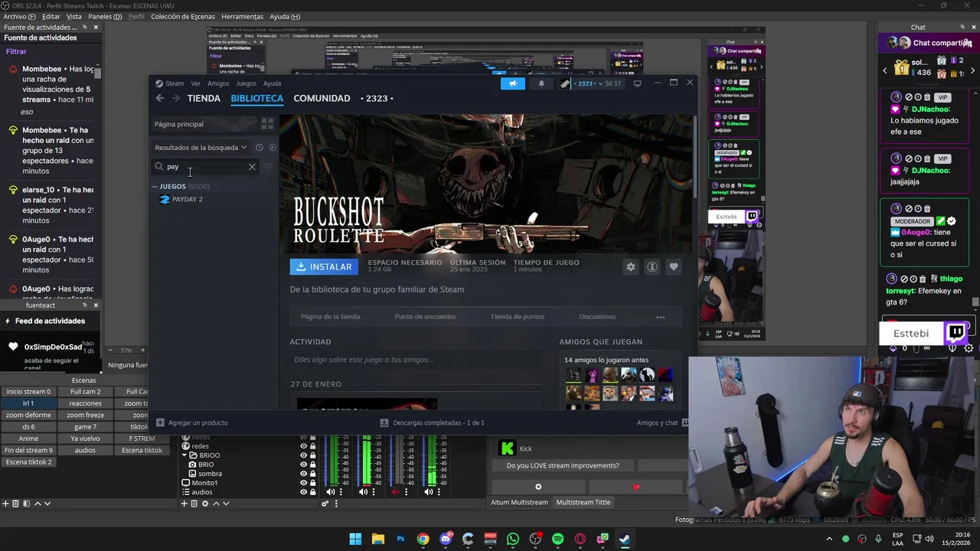Toggle visibility of the sombra source
This screenshot has width=980, height=551.
click(303, 474)
